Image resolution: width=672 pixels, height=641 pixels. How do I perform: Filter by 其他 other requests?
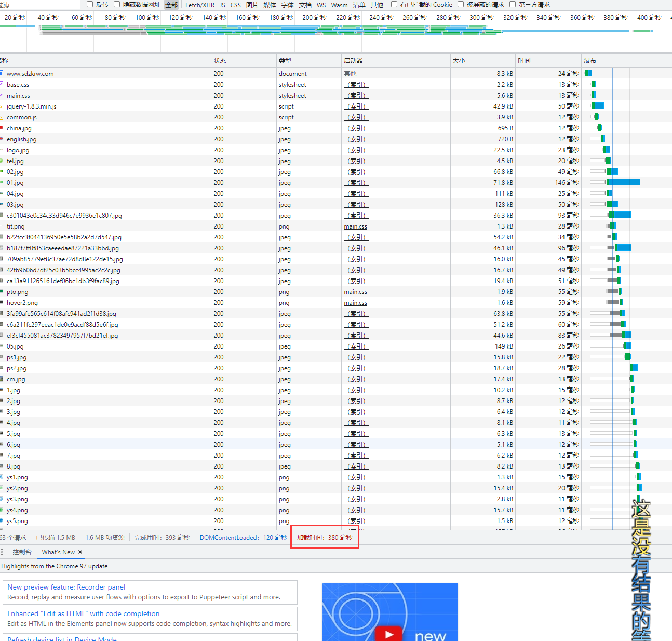[377, 5]
